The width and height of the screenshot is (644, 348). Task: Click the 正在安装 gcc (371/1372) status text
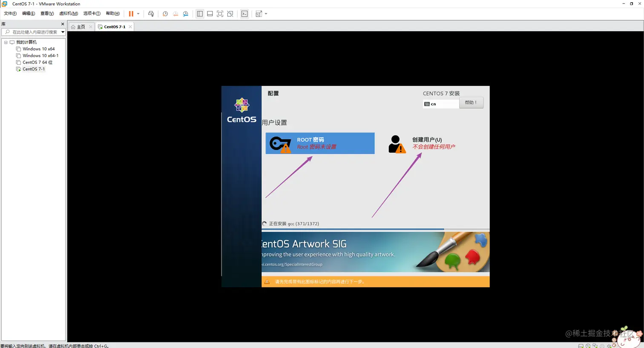click(x=294, y=224)
